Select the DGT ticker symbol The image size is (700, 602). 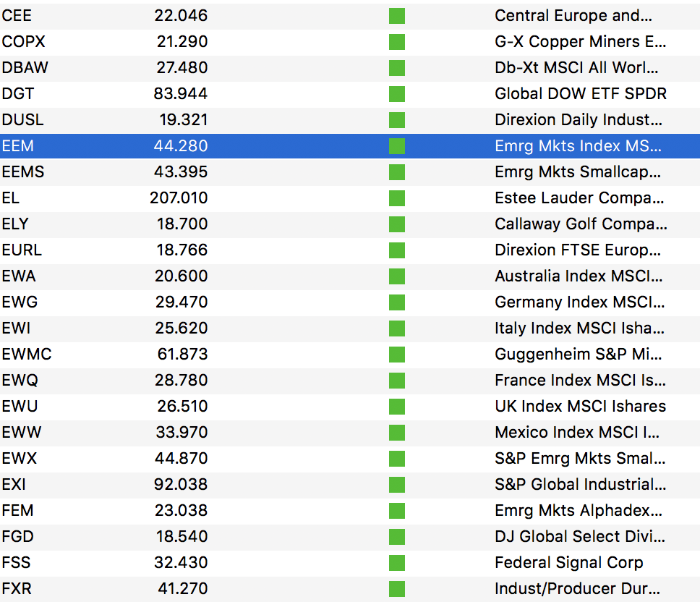click(x=17, y=94)
